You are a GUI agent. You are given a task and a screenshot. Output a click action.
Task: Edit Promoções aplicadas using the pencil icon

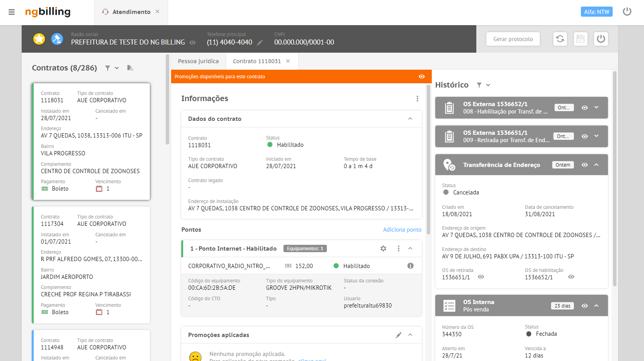(x=399, y=335)
